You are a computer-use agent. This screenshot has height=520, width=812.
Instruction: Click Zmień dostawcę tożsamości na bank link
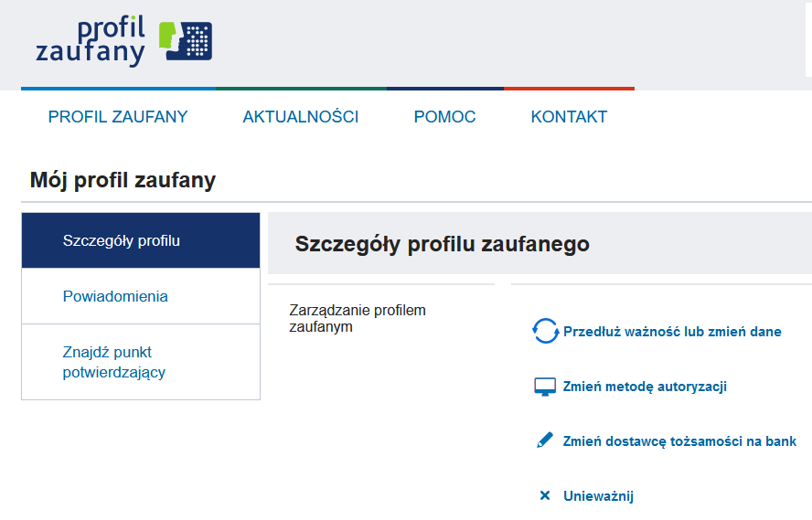[x=679, y=441]
